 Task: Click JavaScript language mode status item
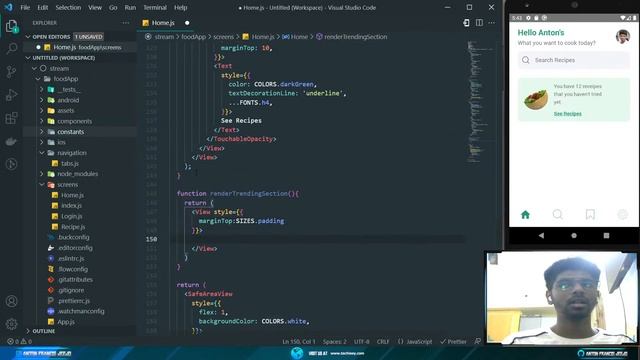point(415,341)
